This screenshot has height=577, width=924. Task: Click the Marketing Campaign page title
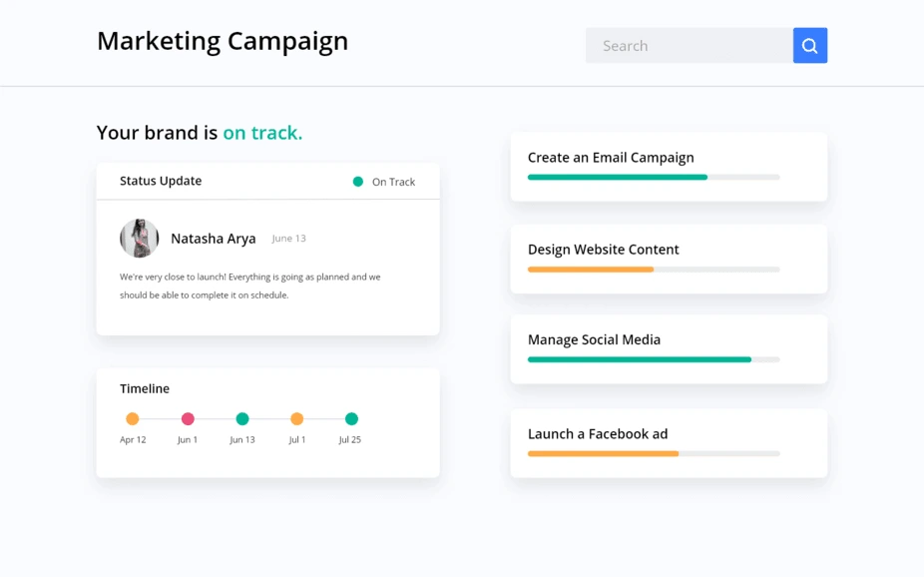(223, 41)
